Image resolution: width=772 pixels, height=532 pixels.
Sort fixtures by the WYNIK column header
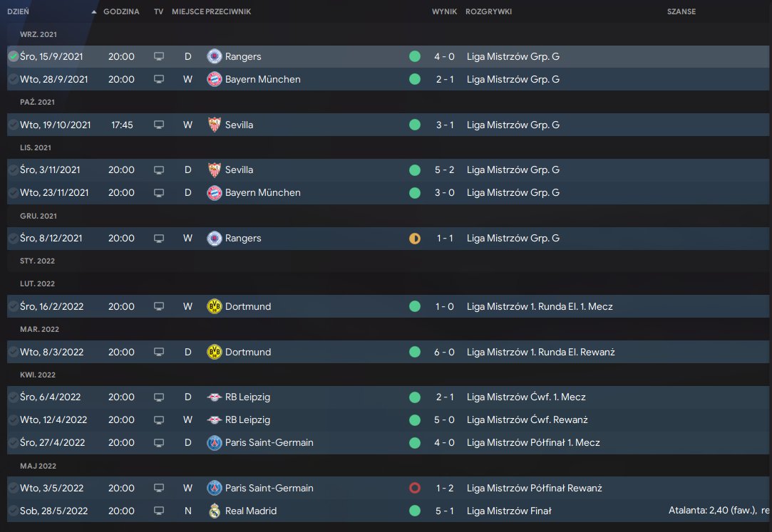coord(444,12)
